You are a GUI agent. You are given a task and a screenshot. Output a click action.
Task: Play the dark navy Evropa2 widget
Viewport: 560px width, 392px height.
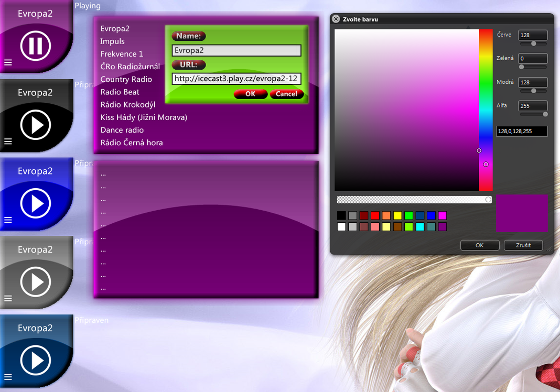(x=36, y=360)
